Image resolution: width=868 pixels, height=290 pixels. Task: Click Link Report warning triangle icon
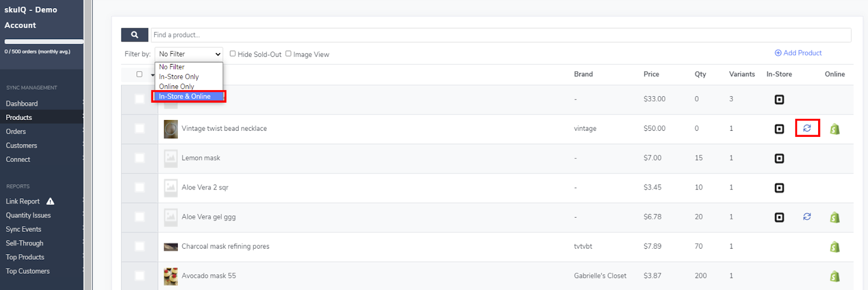click(x=50, y=201)
